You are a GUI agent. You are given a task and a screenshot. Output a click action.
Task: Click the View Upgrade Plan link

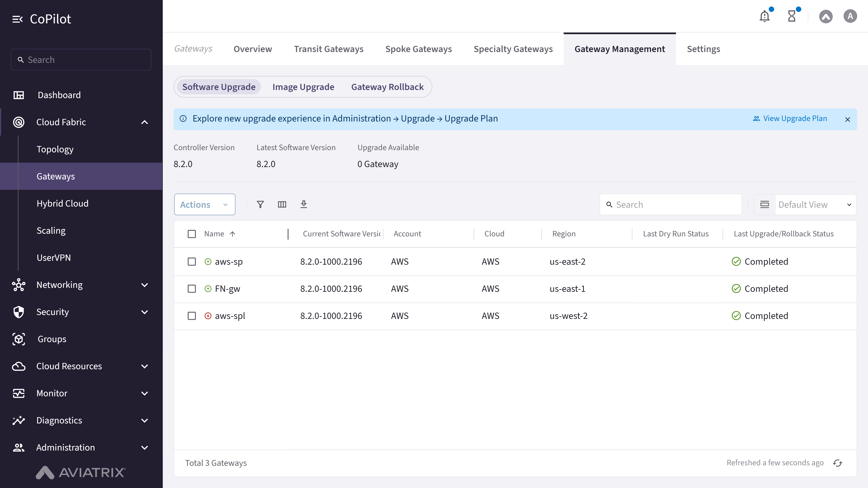[790, 119]
